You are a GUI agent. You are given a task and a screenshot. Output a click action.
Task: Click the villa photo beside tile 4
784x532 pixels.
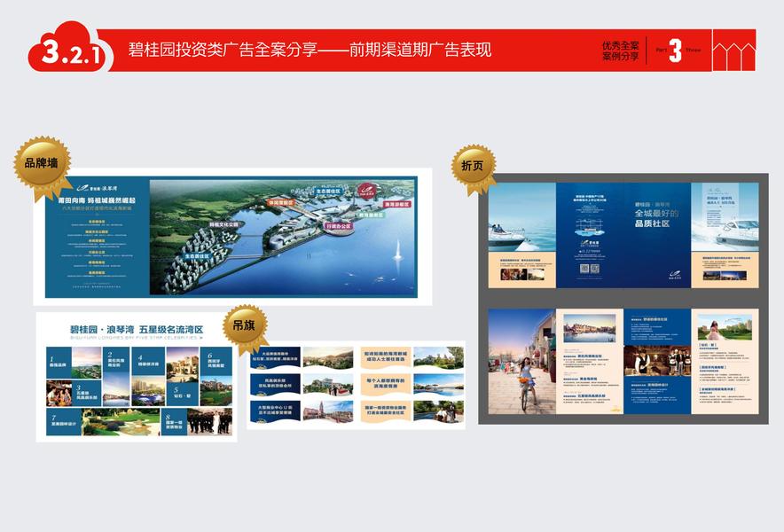183,363
